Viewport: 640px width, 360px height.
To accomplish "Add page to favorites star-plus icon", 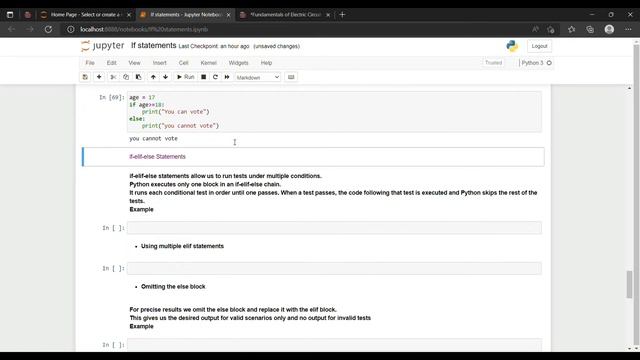I will [551, 29].
